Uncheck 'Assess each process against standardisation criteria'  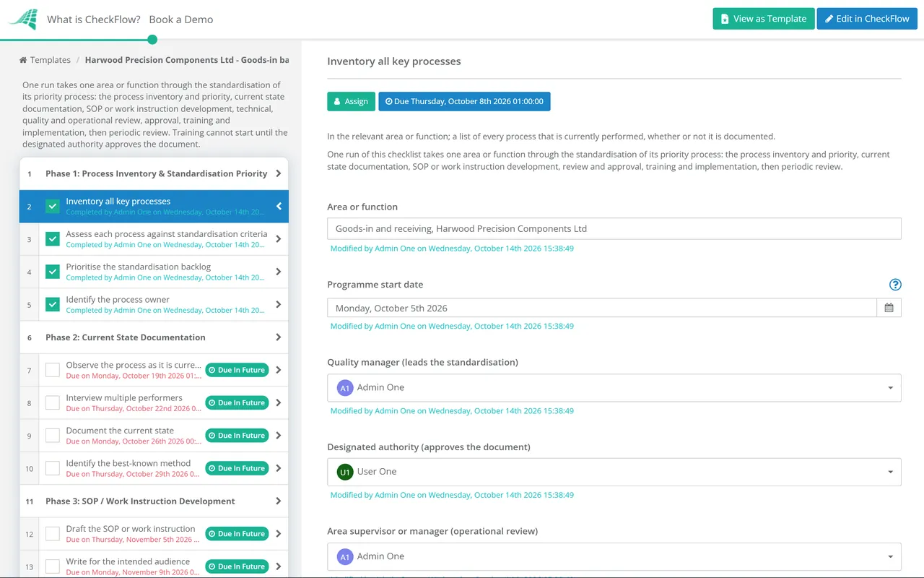tap(53, 239)
